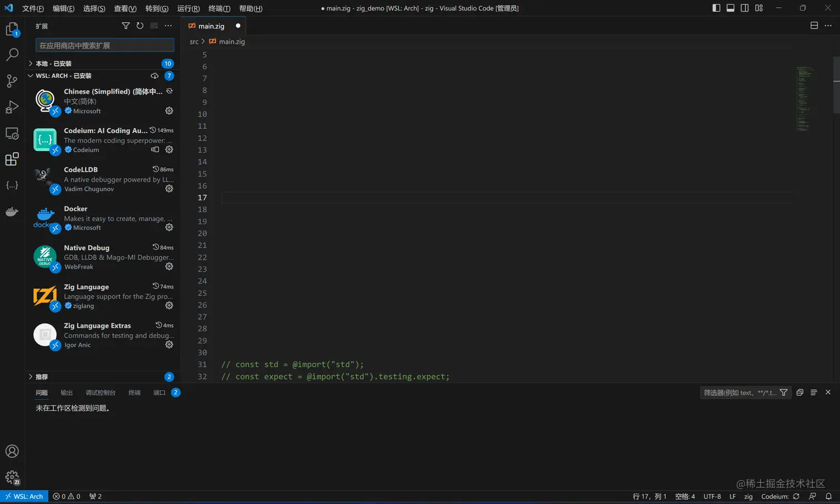840x504 pixels.
Task: Clear extensions search results icon
Action: click(x=154, y=26)
